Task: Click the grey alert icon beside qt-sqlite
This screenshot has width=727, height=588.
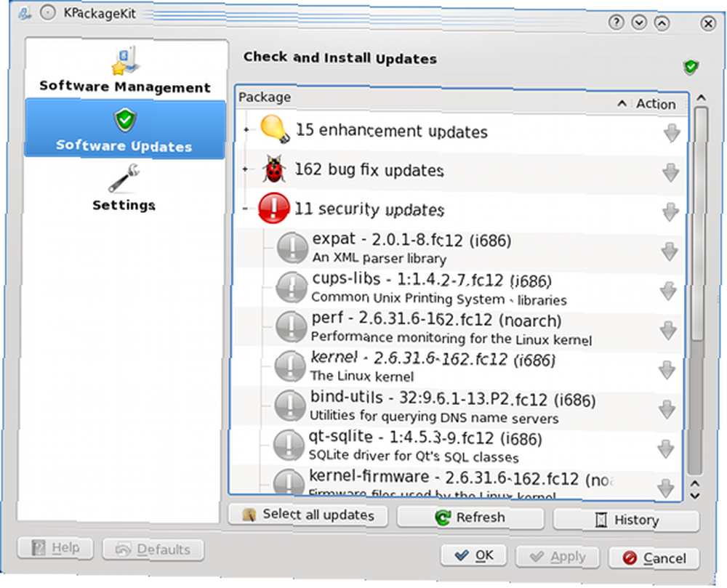Action: click(x=289, y=445)
